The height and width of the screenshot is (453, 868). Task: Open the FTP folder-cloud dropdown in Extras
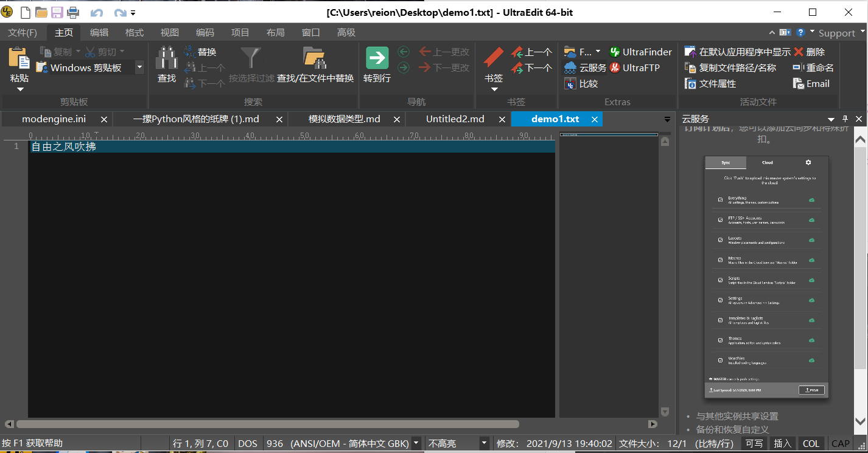point(583,52)
